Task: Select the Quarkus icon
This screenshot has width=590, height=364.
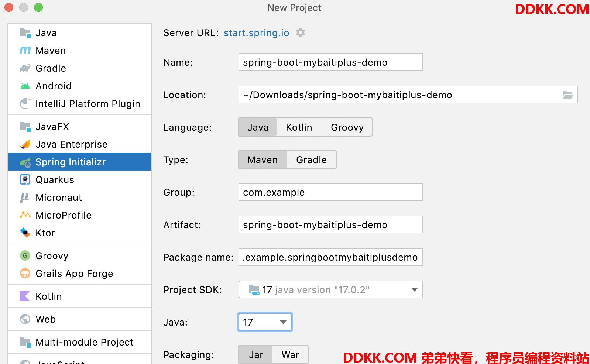Action: coord(25,180)
